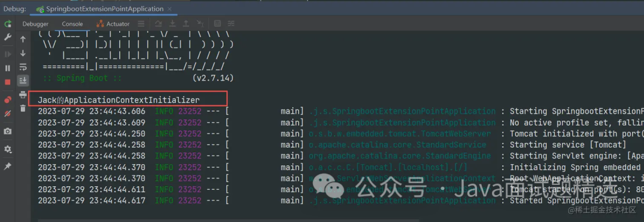Click the Step Into down-arrow icon
The image size is (644, 222).
[x=172, y=24]
